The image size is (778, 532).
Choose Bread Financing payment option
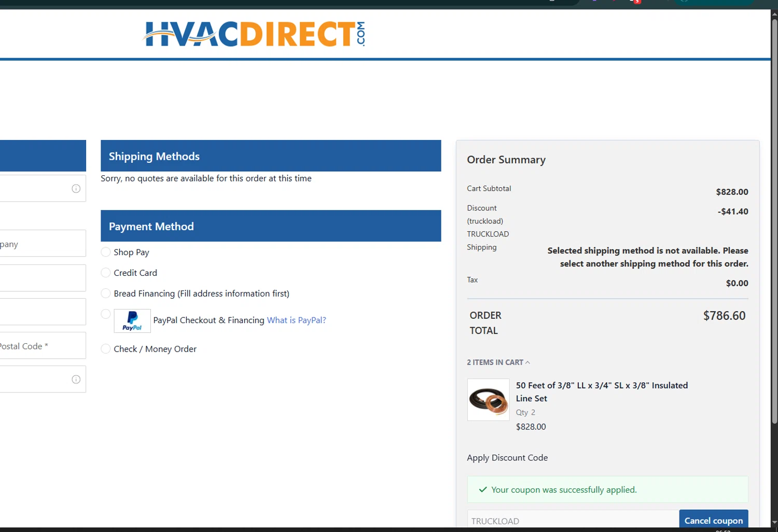(106, 293)
